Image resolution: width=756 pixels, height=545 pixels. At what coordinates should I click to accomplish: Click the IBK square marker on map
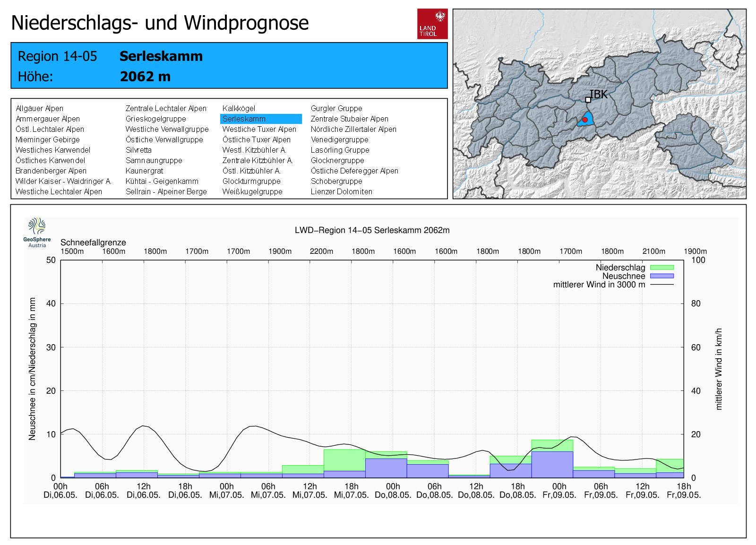(588, 100)
